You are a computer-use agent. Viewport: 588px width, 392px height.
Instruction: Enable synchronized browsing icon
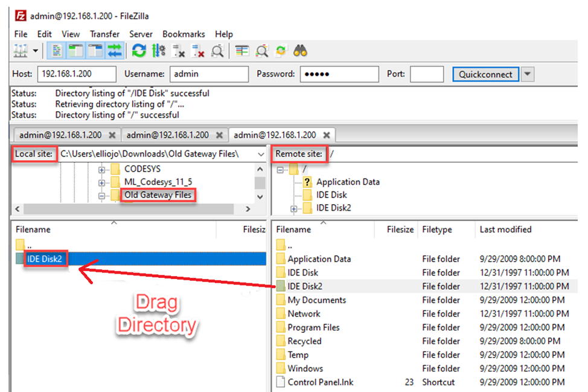pos(281,51)
